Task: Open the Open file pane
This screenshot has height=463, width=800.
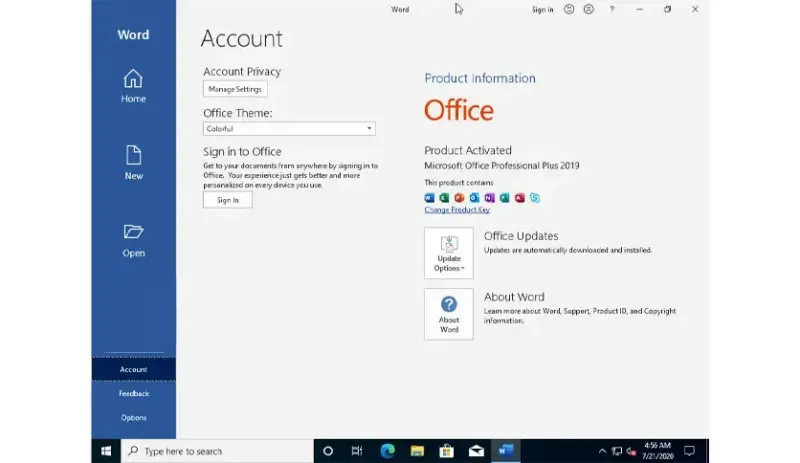Action: pyautogui.click(x=133, y=240)
